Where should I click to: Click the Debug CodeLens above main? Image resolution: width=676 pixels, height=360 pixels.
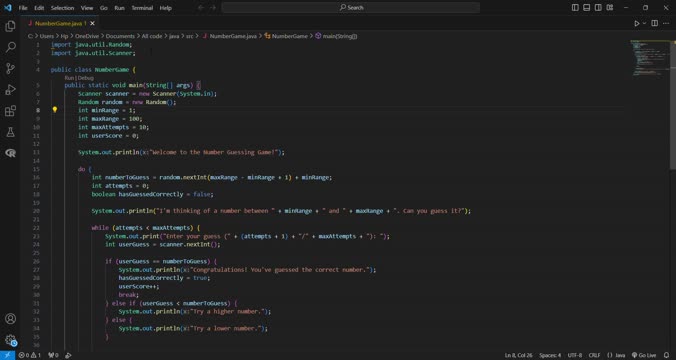[x=86, y=78]
